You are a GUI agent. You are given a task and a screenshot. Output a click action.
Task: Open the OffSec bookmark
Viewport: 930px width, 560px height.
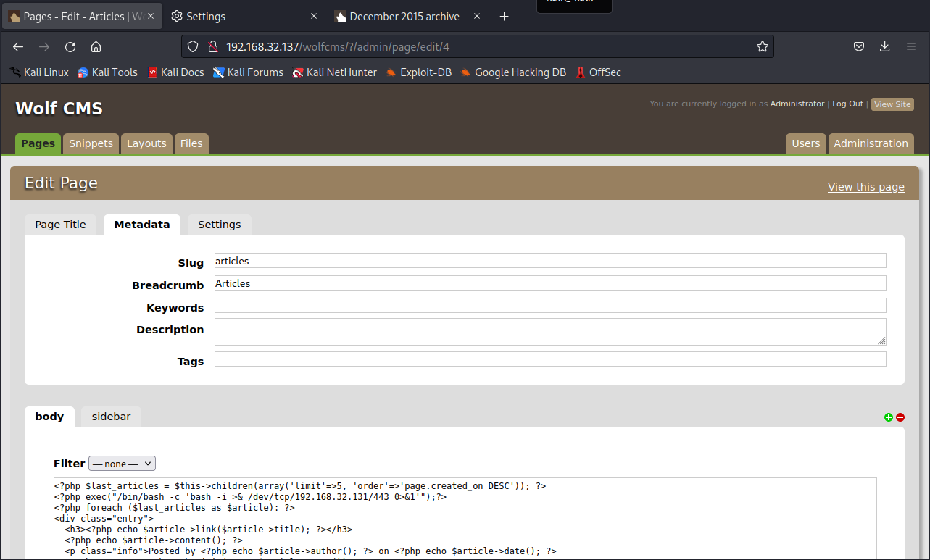coord(599,72)
